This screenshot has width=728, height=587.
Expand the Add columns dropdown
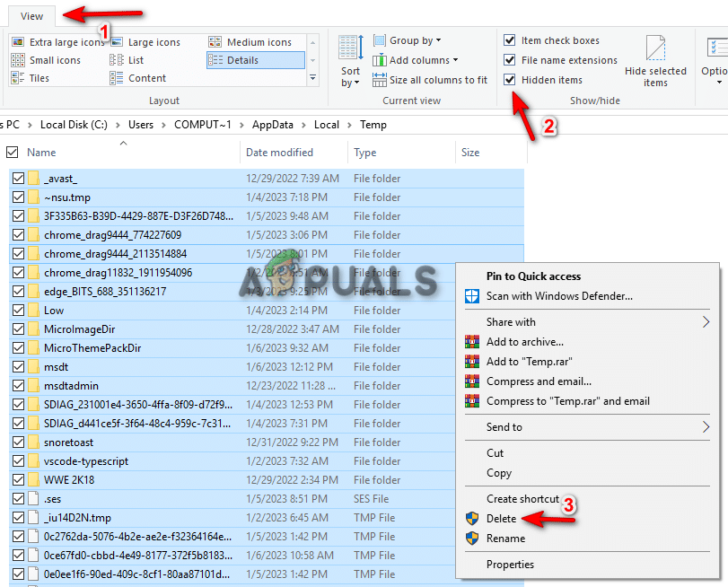418,60
